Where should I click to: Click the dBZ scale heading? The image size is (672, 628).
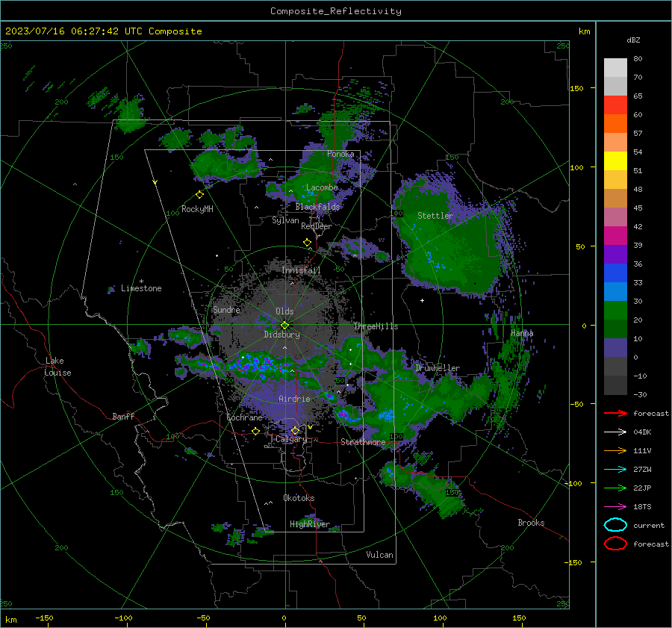tap(633, 40)
